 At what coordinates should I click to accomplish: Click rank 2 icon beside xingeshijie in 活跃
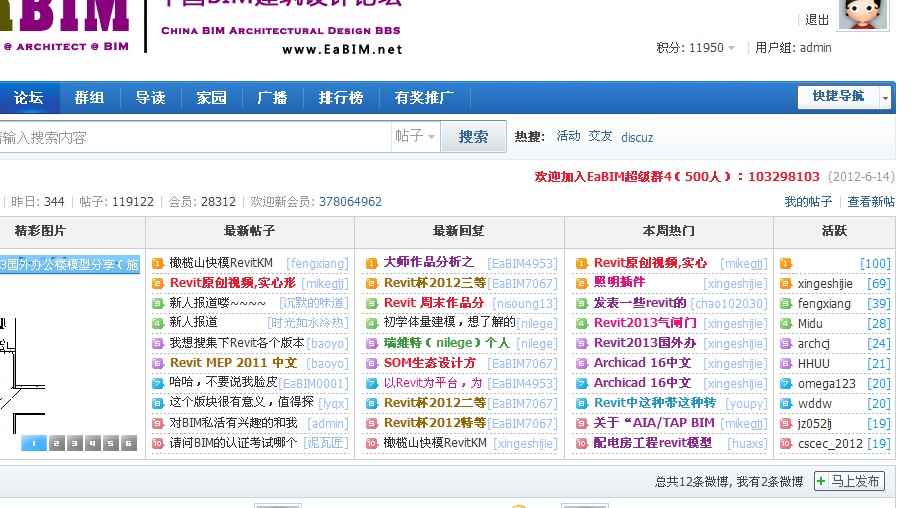pyautogui.click(x=786, y=283)
